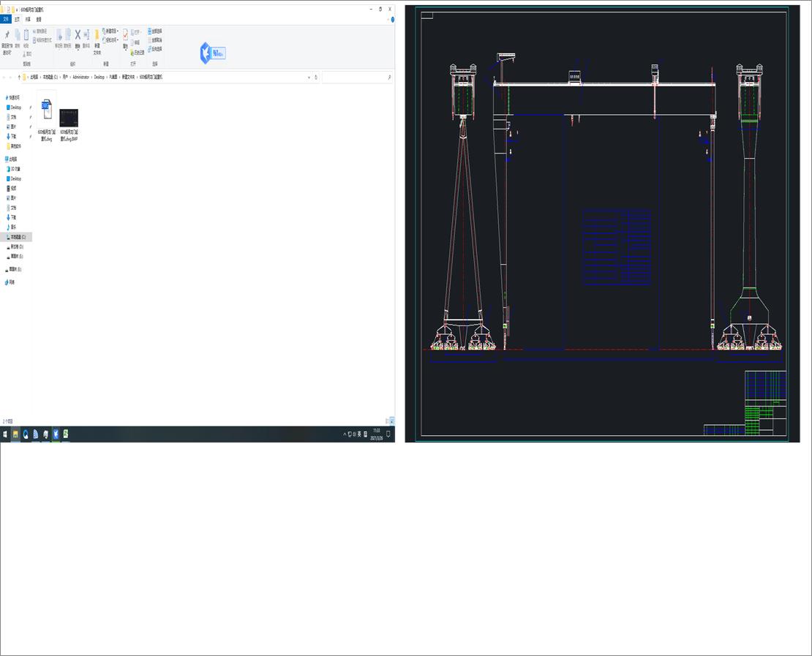The width and height of the screenshot is (812, 656).
Task: Click Invert selection (反向选择) in ribbon
Action: click(x=155, y=49)
